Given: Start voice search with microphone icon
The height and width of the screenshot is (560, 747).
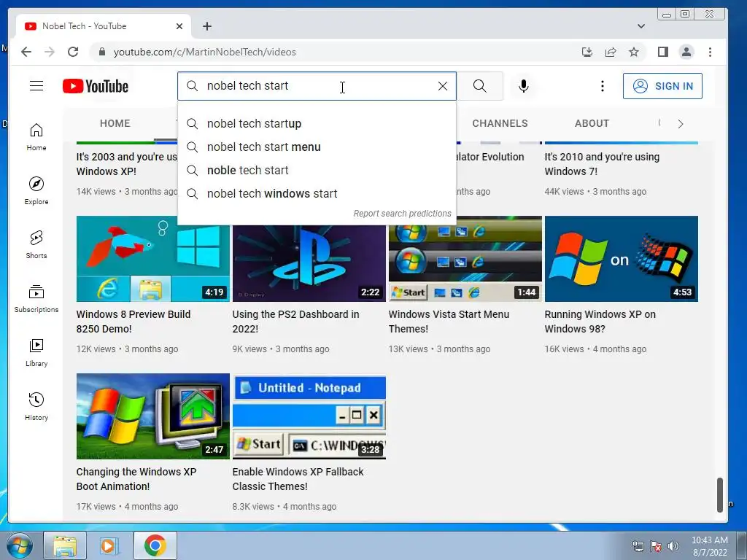Looking at the screenshot, I should pos(523,86).
